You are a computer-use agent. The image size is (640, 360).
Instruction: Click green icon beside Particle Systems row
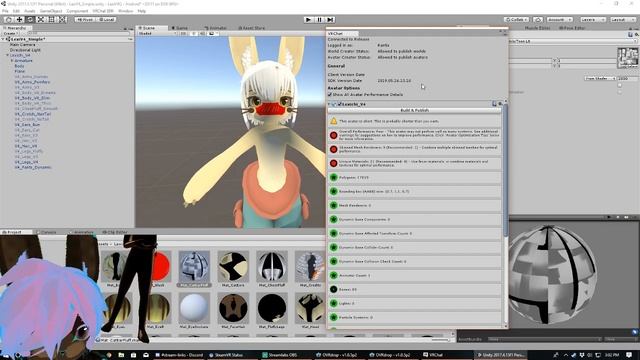pos(333,317)
